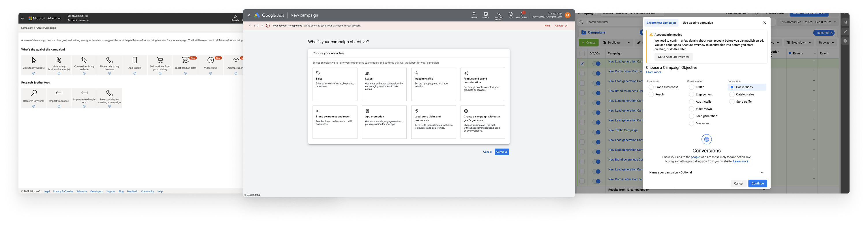Image resolution: width=868 pixels, height=225 pixels.
Task: Select the Catalog sales objective radio button
Action: click(x=732, y=95)
